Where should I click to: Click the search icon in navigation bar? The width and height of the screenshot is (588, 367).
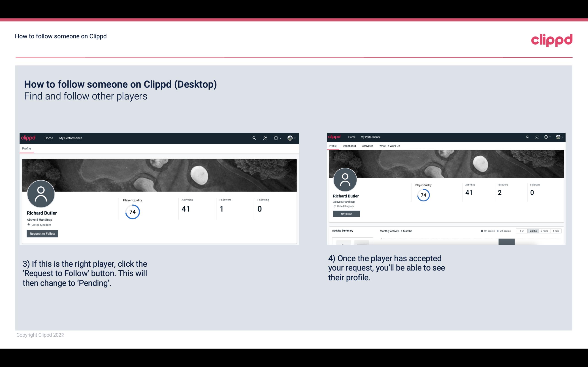[254, 138]
